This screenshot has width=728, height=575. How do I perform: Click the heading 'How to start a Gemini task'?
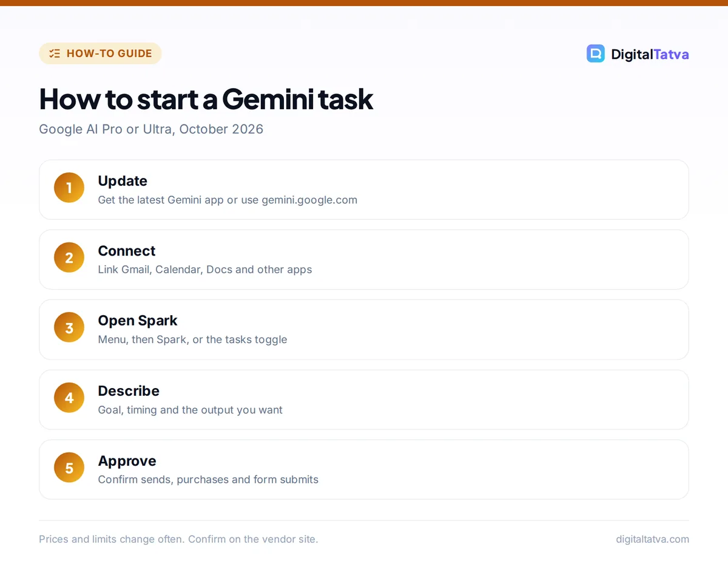[x=206, y=99]
